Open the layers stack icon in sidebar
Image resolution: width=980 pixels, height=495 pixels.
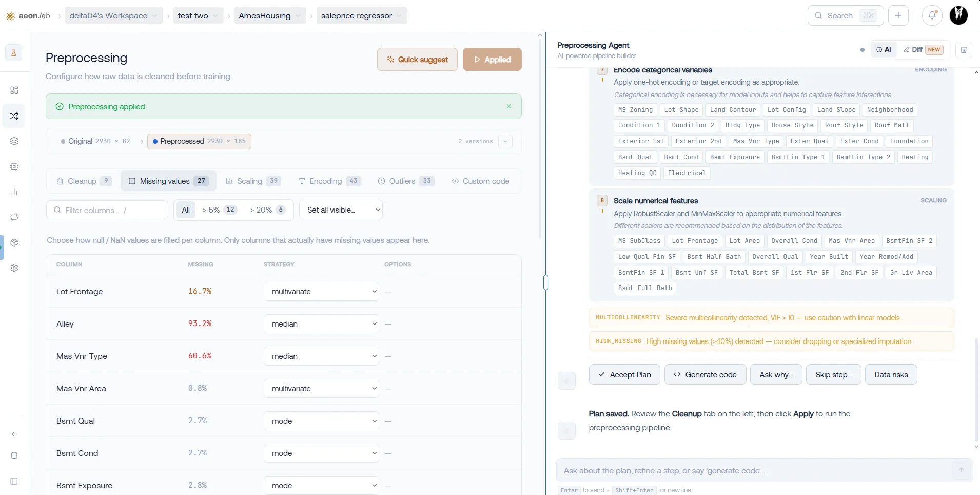click(14, 141)
